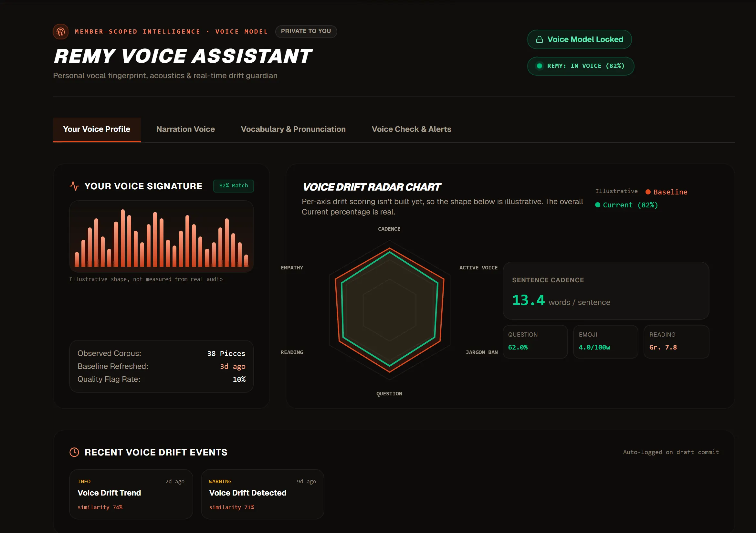Select the EMOJI 4.0/100w metric card
This screenshot has height=533, width=756.
tap(605, 342)
